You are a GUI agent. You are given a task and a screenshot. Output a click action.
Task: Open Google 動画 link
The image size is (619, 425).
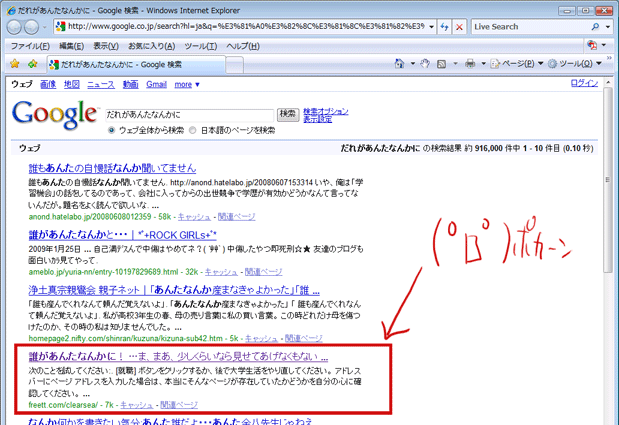click(x=130, y=84)
